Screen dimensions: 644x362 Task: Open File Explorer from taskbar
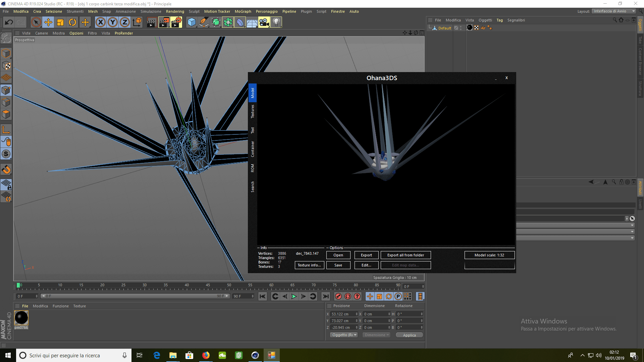pyautogui.click(x=173, y=355)
